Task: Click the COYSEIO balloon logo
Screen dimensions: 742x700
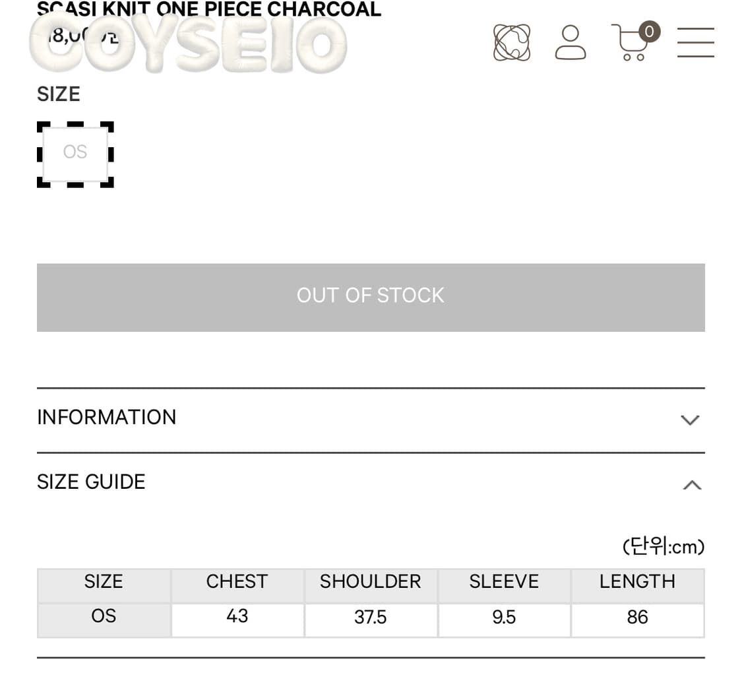Action: 188,44
